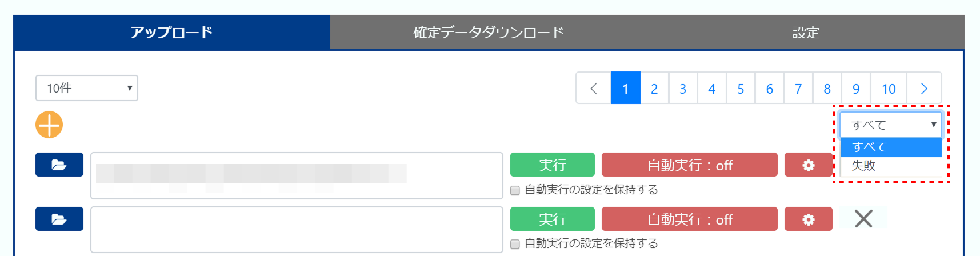Check 自動実行の設定を保持する in first row

[515, 190]
